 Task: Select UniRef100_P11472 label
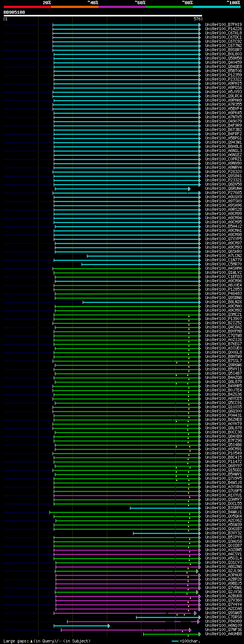click(x=223, y=461)
